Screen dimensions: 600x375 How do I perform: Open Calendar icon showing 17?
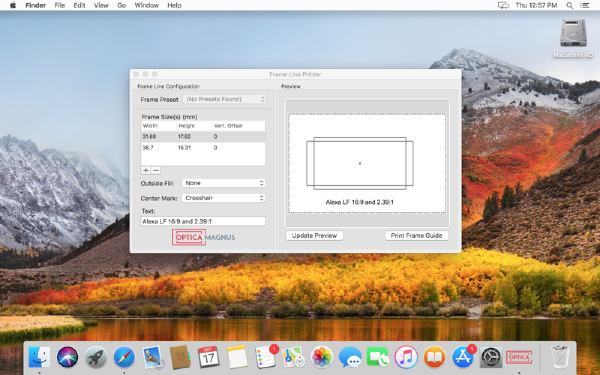pos(209,357)
